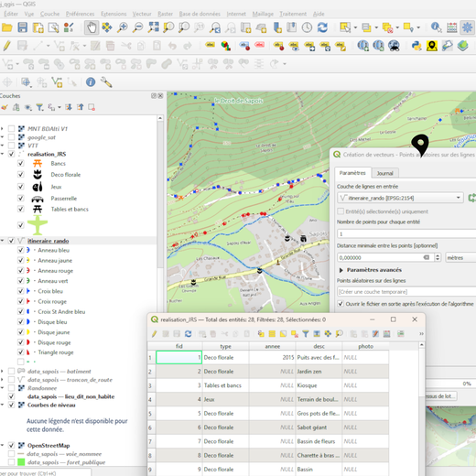Expand Paramètres avancés section
This screenshot has height=476, width=476.
point(341,270)
